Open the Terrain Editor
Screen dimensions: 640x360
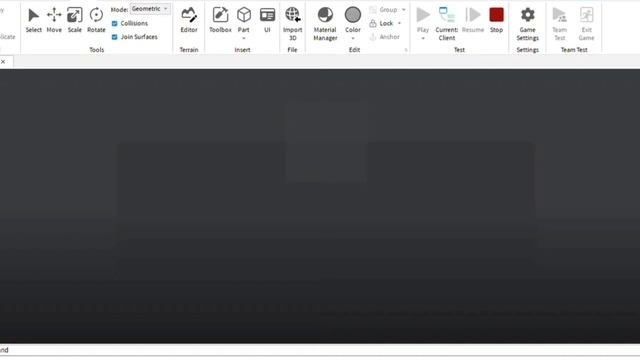tap(189, 20)
